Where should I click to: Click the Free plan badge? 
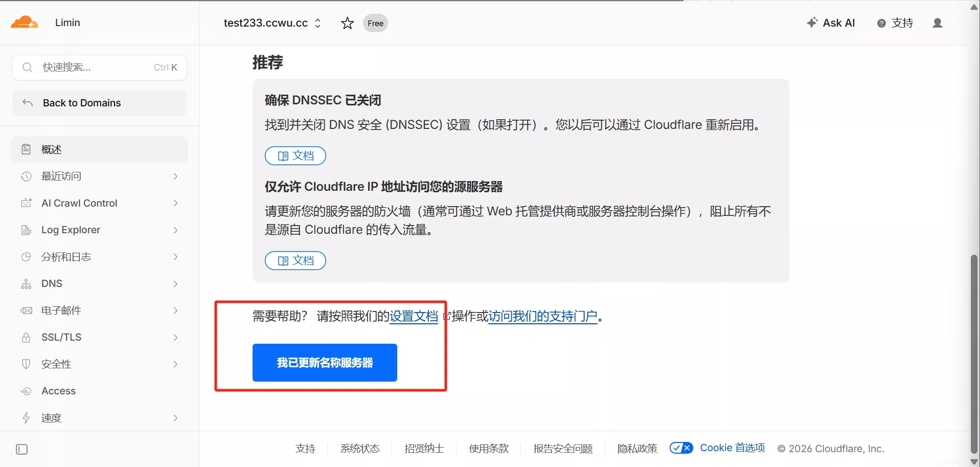pyautogui.click(x=375, y=23)
